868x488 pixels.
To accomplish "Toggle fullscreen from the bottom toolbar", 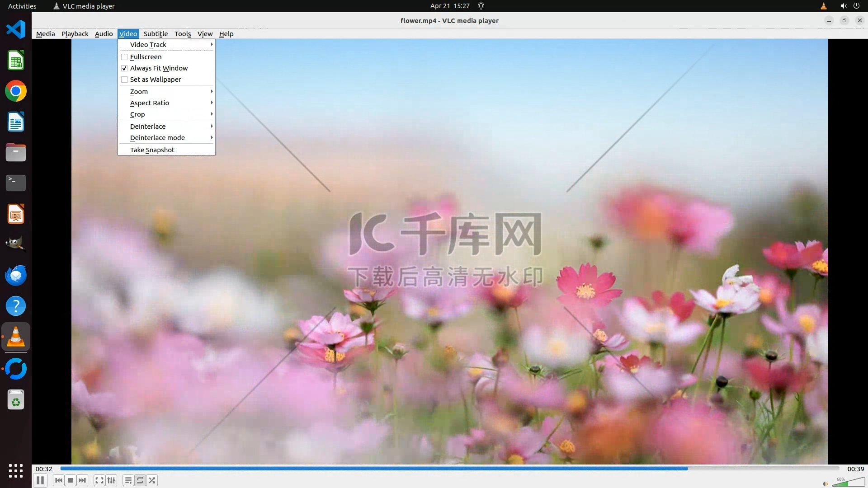I will coord(99,480).
